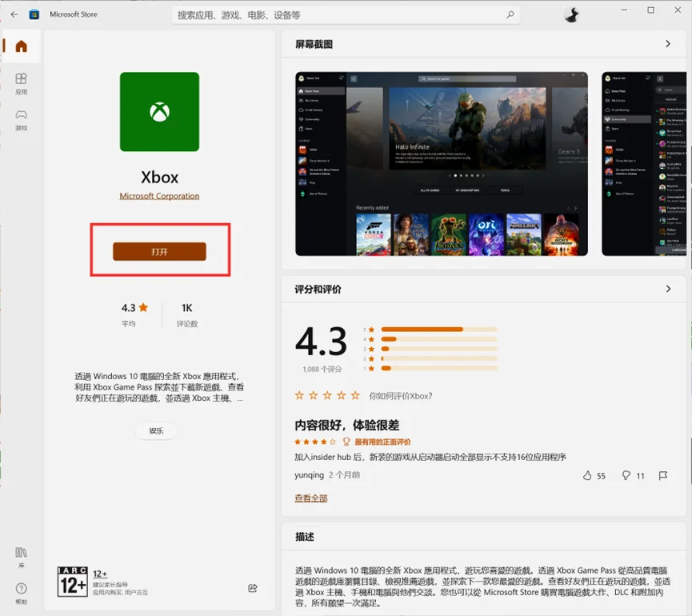Like the review with thumbs up
This screenshot has width=692, height=616.
587,475
